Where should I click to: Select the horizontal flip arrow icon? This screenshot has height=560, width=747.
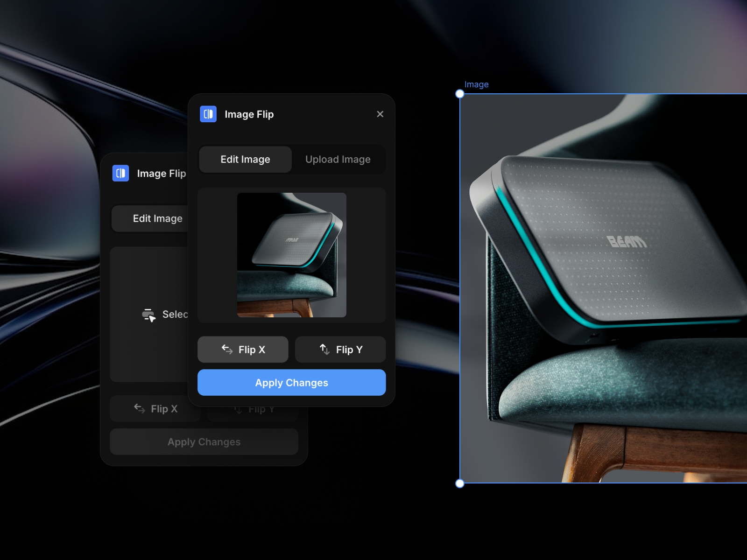pyautogui.click(x=227, y=349)
